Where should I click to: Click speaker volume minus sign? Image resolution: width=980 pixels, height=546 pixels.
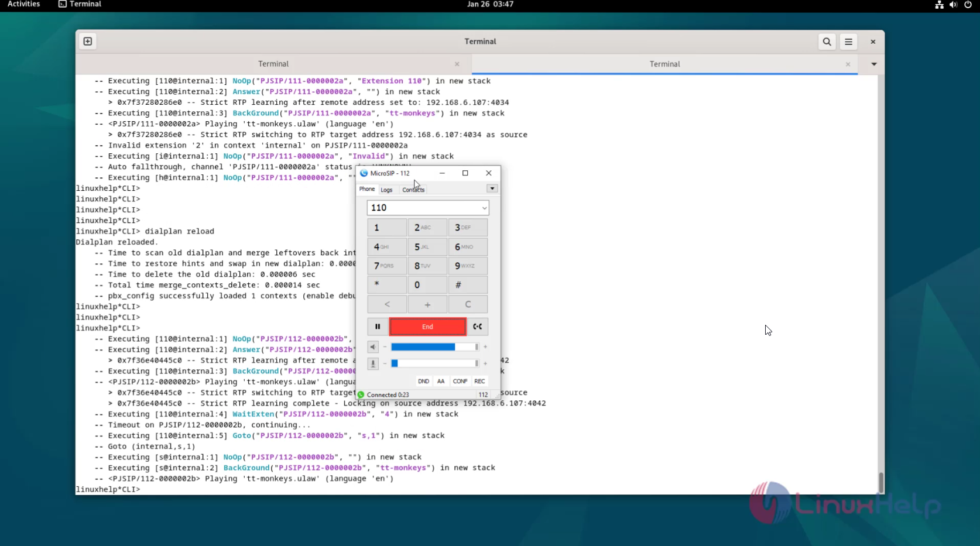click(385, 347)
